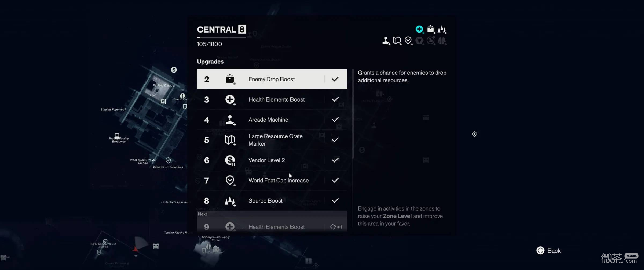Click the zone level progress bar under CENTRAL
The image size is (644, 270).
(221, 38)
